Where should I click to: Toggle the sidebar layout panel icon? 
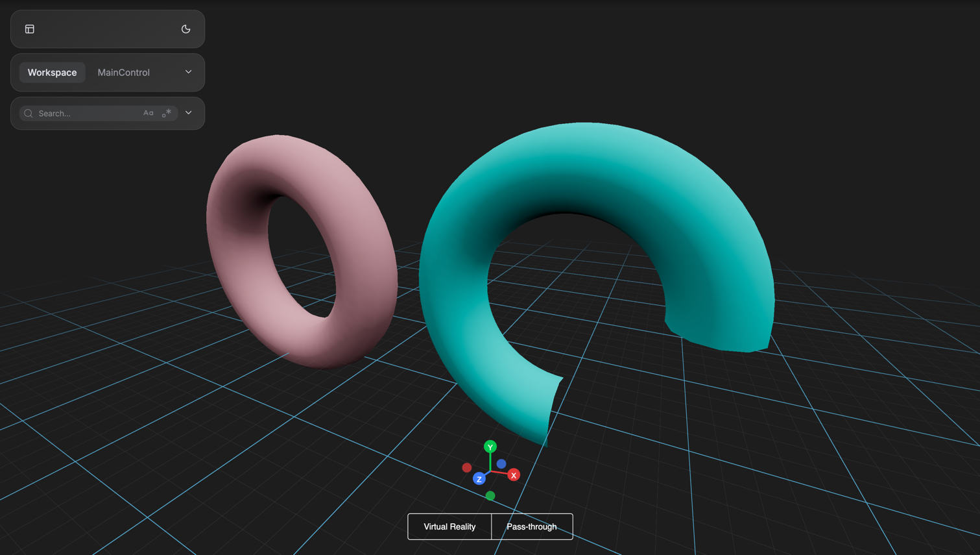click(30, 29)
